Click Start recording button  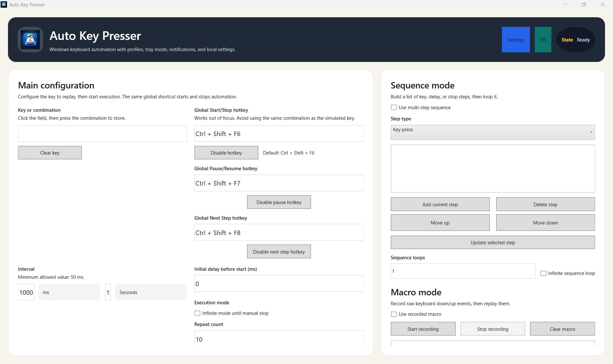[423, 329]
